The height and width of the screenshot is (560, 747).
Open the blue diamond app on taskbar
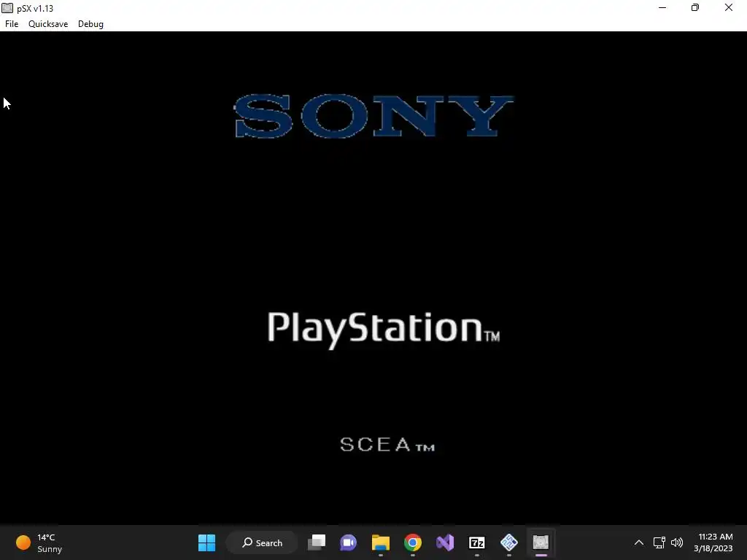pos(508,542)
